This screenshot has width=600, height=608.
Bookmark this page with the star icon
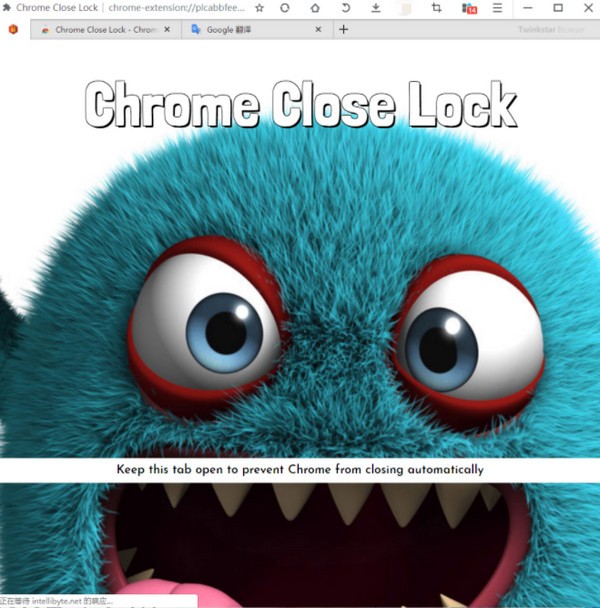click(x=259, y=8)
